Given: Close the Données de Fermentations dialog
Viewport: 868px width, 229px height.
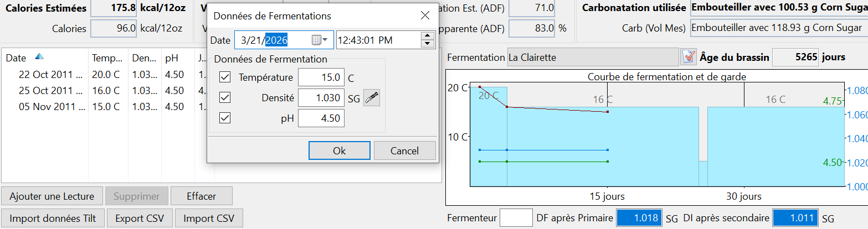Looking at the screenshot, I should [425, 16].
